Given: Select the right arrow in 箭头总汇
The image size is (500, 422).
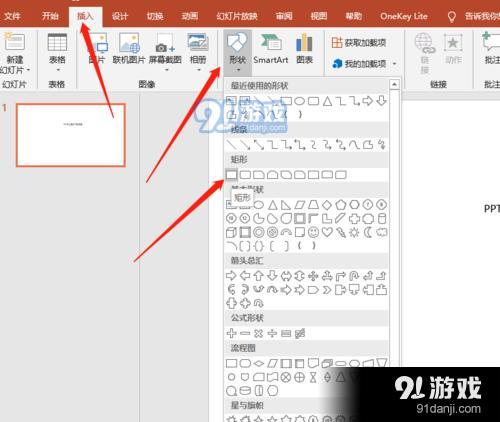Looking at the screenshot, I should point(231,276).
